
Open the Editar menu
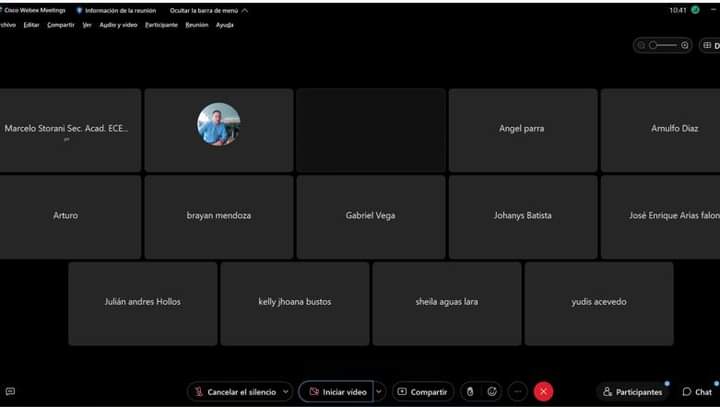click(x=31, y=25)
